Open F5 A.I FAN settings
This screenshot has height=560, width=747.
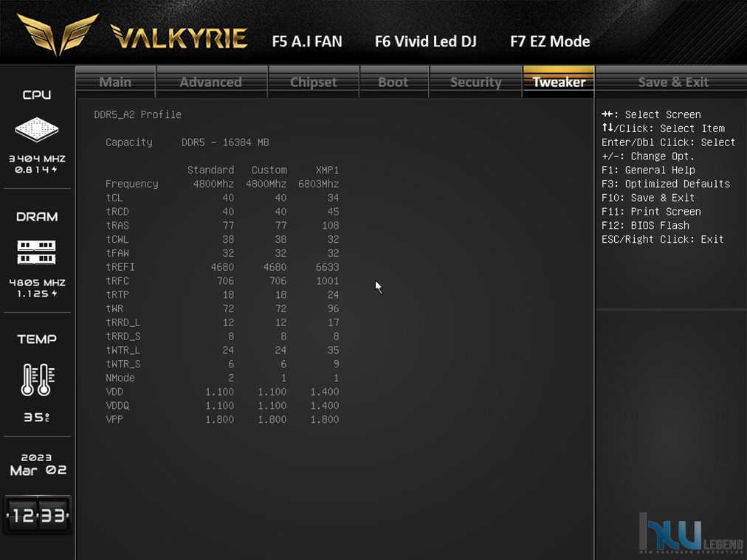[x=307, y=41]
